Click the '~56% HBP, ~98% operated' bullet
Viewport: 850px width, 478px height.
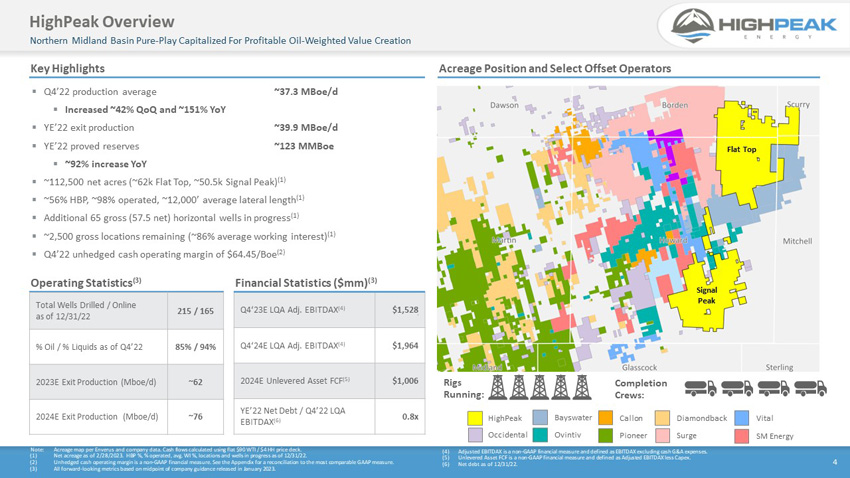pyautogui.click(x=173, y=199)
